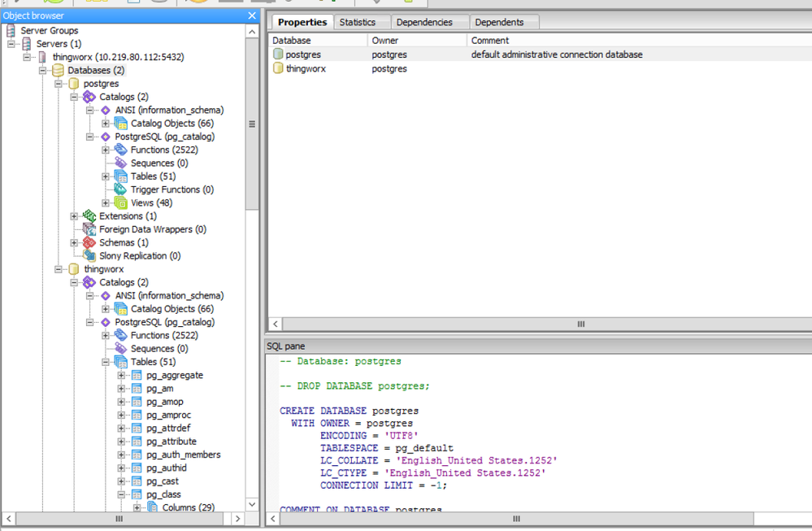Click the Slony Replication icon

pyautogui.click(x=88, y=255)
